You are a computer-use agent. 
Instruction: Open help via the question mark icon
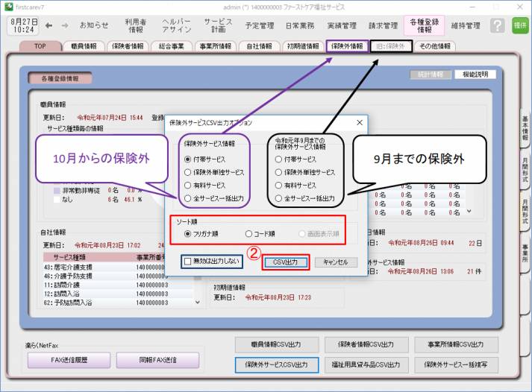pos(497,25)
